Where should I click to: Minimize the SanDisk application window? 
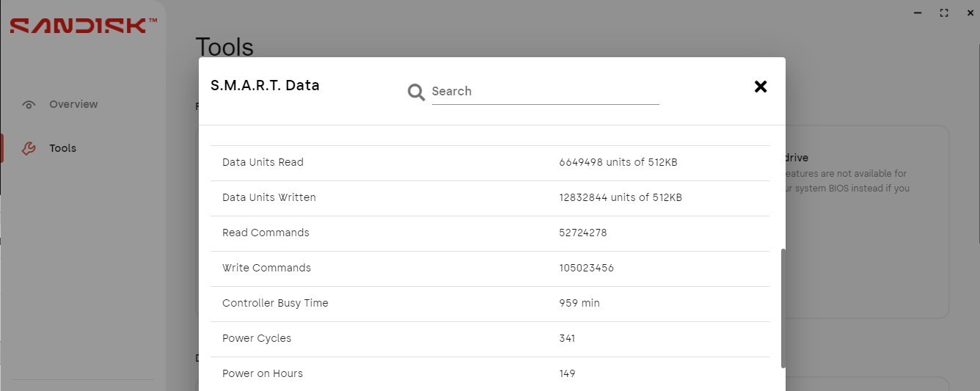click(918, 12)
